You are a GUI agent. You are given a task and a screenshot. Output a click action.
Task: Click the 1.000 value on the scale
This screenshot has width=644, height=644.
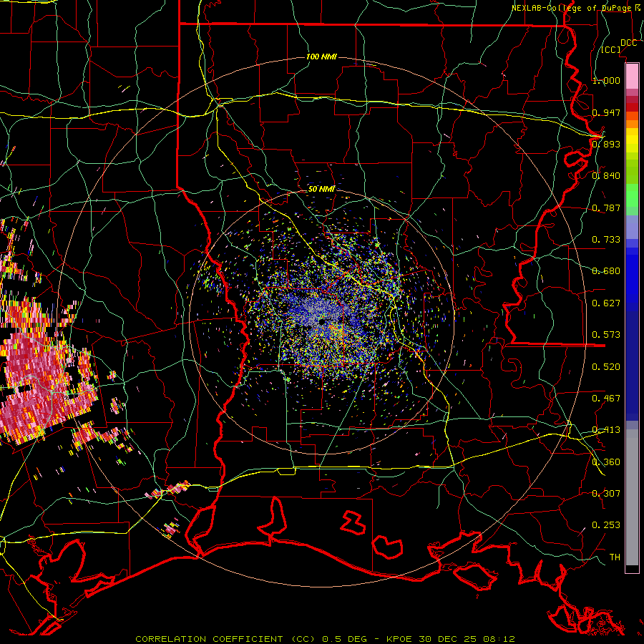[x=606, y=80]
